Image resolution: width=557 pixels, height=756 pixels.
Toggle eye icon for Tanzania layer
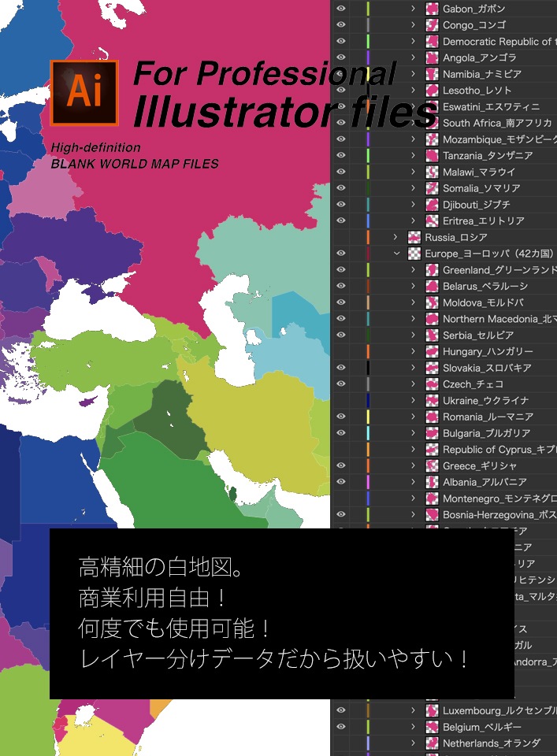(341, 155)
